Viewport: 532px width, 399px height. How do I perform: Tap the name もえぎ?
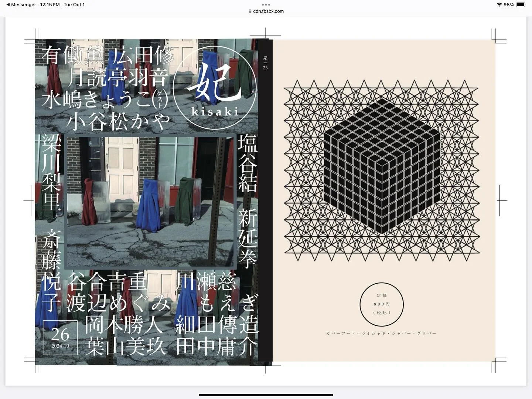(x=228, y=303)
